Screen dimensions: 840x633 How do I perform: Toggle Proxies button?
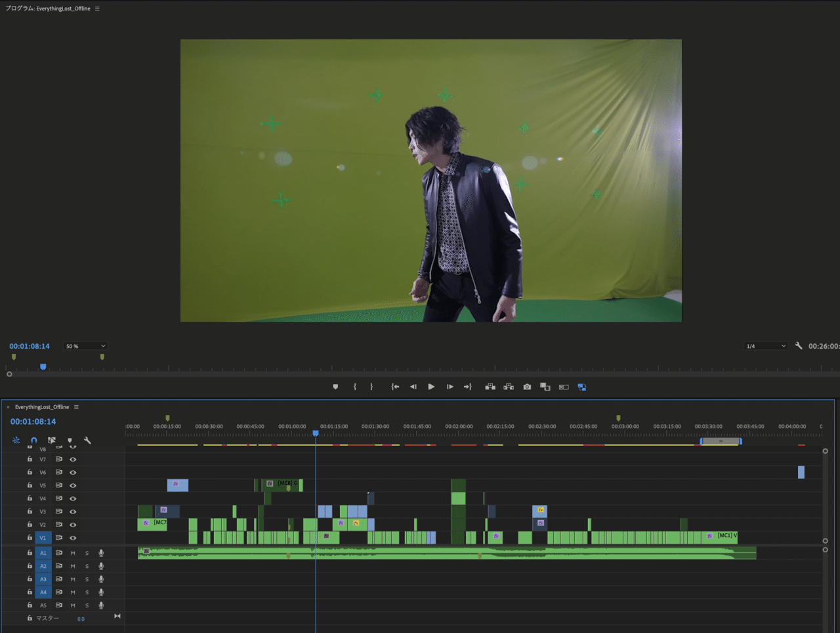click(x=564, y=387)
